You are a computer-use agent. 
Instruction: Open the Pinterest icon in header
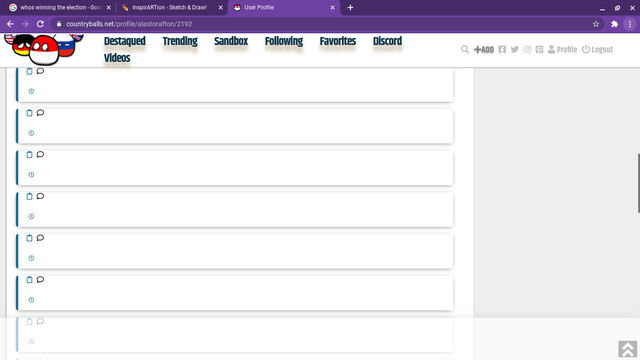539,49
